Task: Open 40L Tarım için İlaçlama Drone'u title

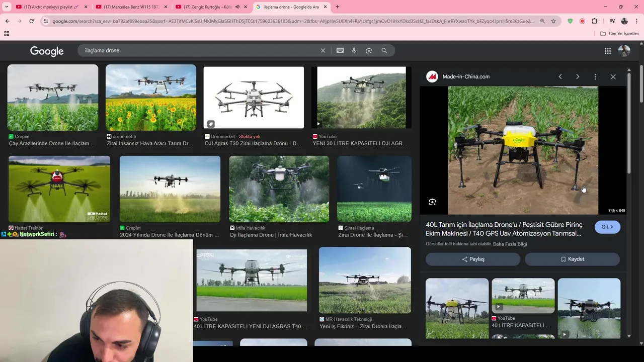Action: pos(504,229)
